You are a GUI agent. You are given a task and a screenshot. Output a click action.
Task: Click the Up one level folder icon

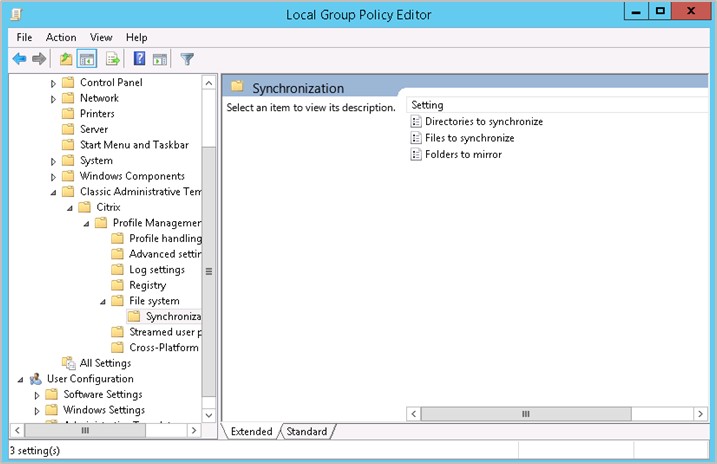pyautogui.click(x=66, y=59)
